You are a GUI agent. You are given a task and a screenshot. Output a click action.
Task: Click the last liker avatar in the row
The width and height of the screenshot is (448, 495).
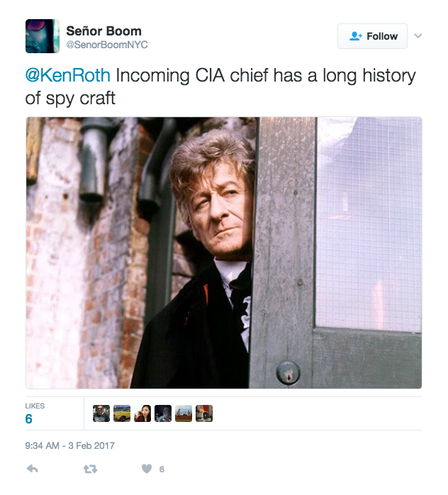tap(204, 413)
